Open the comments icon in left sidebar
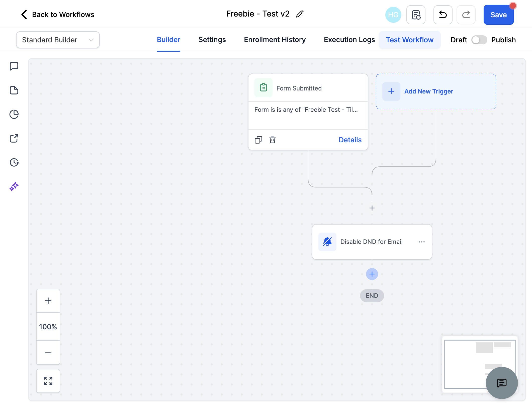This screenshot has height=407, width=532. point(14,66)
